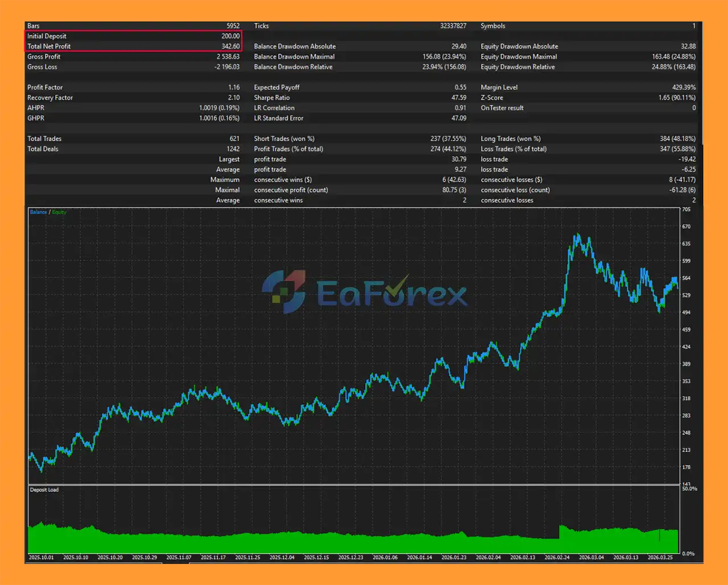Image resolution: width=728 pixels, height=585 pixels.
Task: Click the Ticks value 32337827
Action: pos(453,26)
